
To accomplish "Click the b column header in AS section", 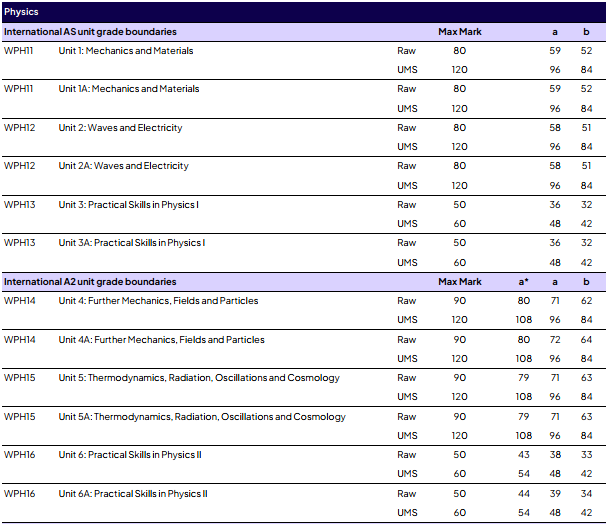I will [586, 32].
